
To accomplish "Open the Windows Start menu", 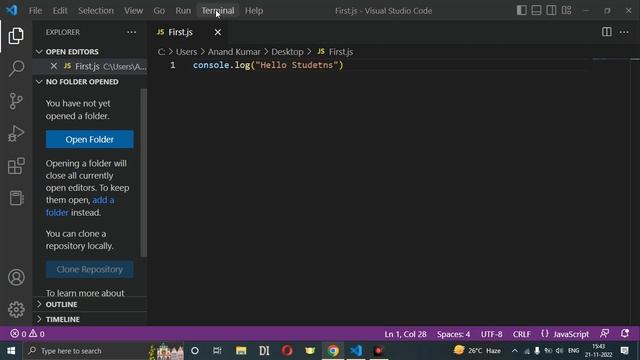I will click(11, 351).
